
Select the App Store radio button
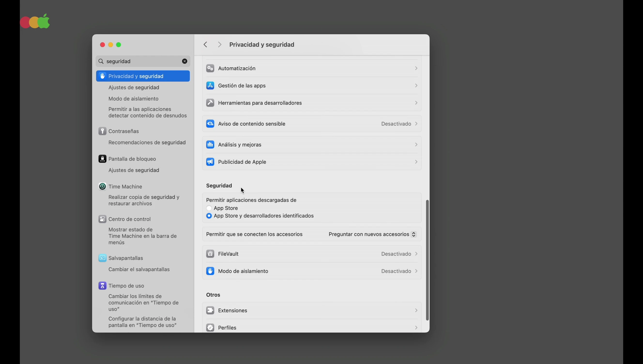[x=209, y=208]
